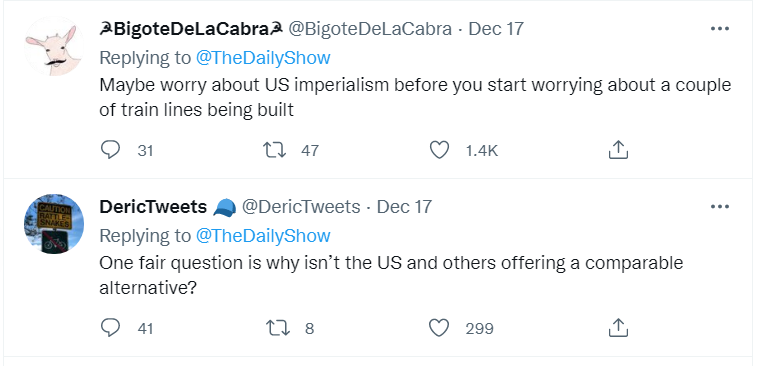Like the tweet with 1.4K likes

tap(439, 150)
